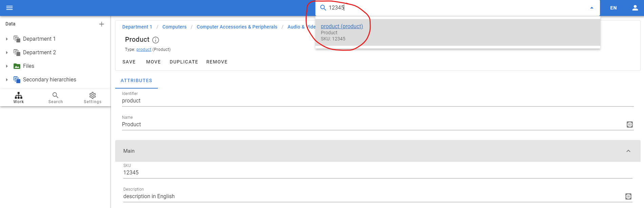Click the green Files image icon
The width and height of the screenshot is (644, 208).
coord(17,66)
